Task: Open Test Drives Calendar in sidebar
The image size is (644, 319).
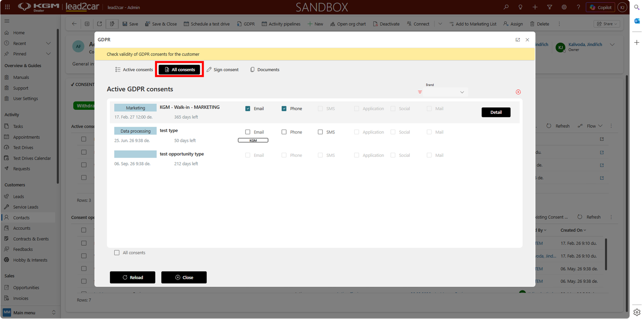Action: 32,158
